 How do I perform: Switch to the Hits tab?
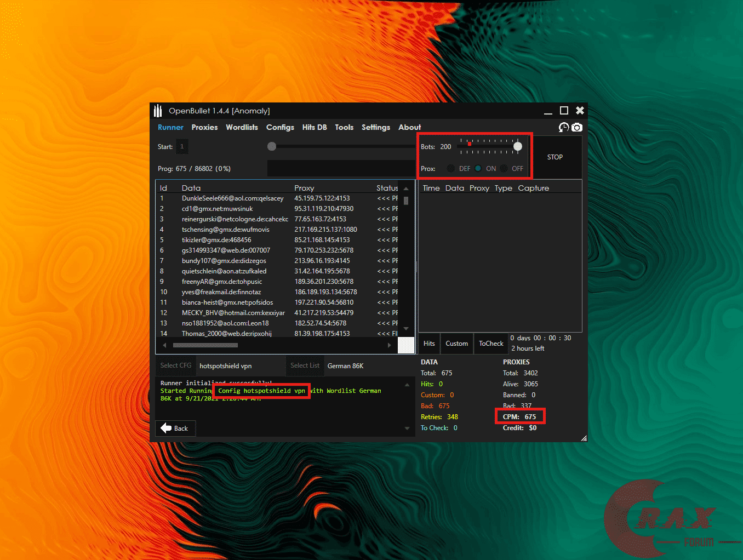(x=429, y=343)
